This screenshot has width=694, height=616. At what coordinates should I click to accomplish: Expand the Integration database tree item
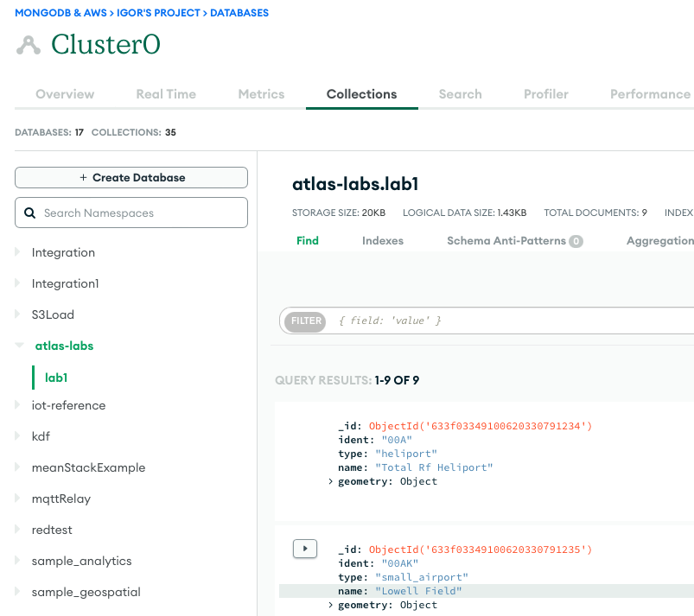click(x=16, y=252)
